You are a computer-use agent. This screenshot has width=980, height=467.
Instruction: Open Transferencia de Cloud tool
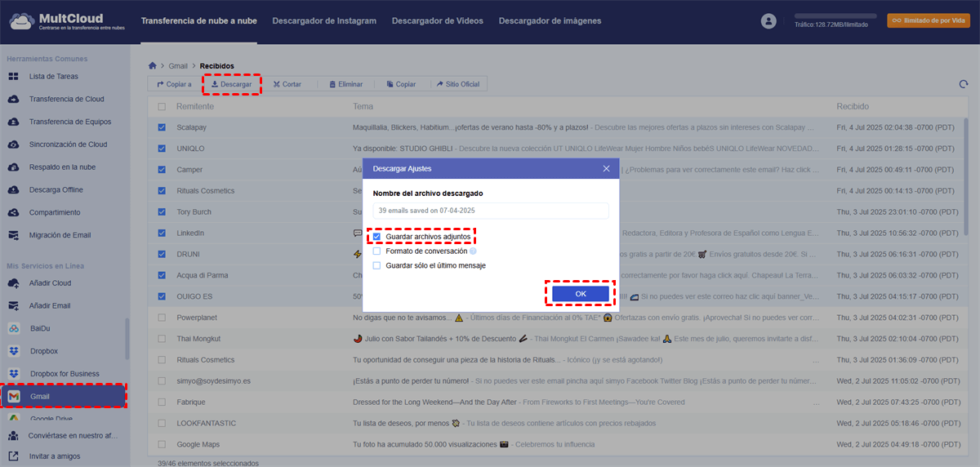point(65,99)
